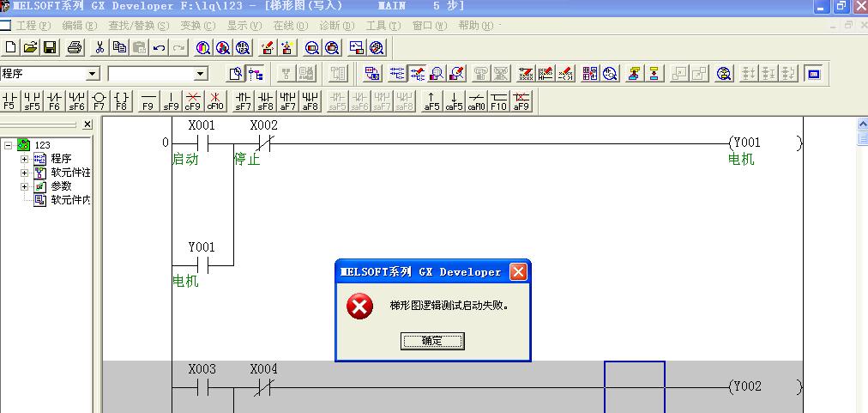Expand the 参数 tree node
Image resolution: width=868 pixels, height=413 pixels.
coord(25,186)
